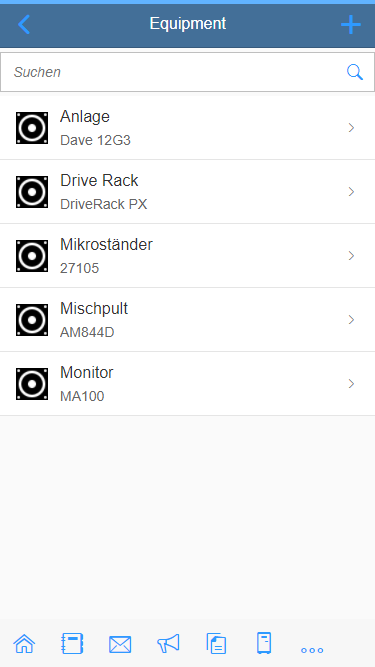Expand the Mikroständer row chevron
Image resolution: width=375 pixels, height=667 pixels.
(x=351, y=256)
